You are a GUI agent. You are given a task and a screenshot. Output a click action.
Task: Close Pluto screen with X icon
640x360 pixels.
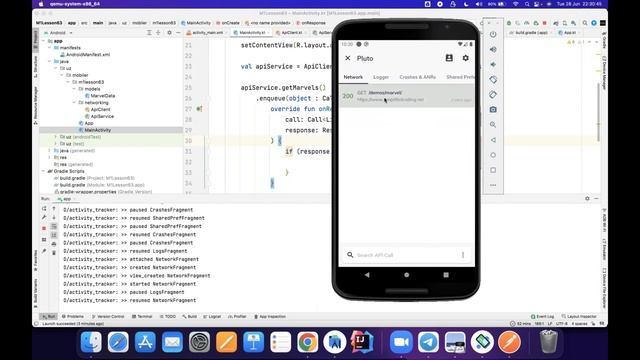[x=348, y=58]
